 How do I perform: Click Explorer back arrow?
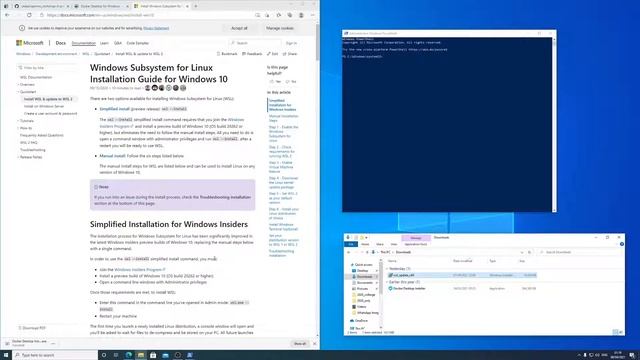349,252
